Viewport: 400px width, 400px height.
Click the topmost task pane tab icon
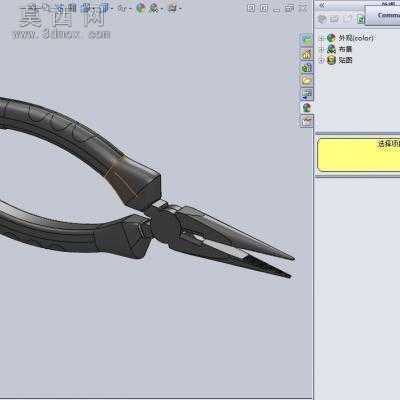tap(306, 40)
